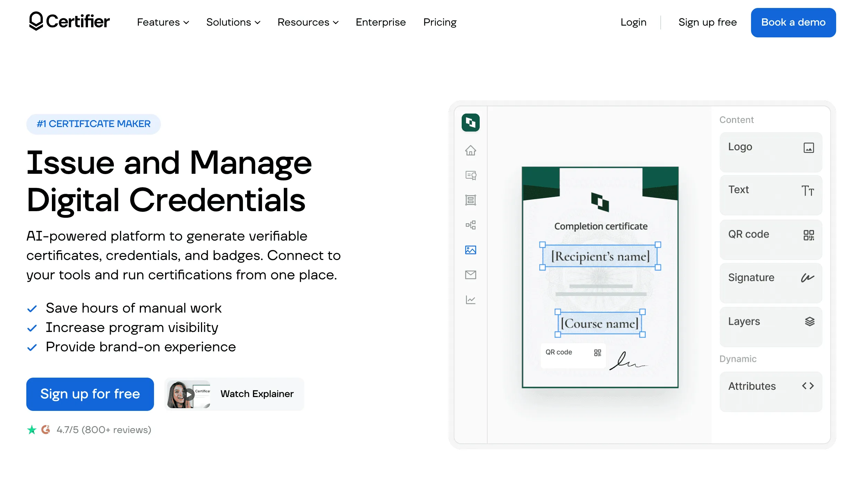Click the handwritten signature on certificate

[628, 361]
